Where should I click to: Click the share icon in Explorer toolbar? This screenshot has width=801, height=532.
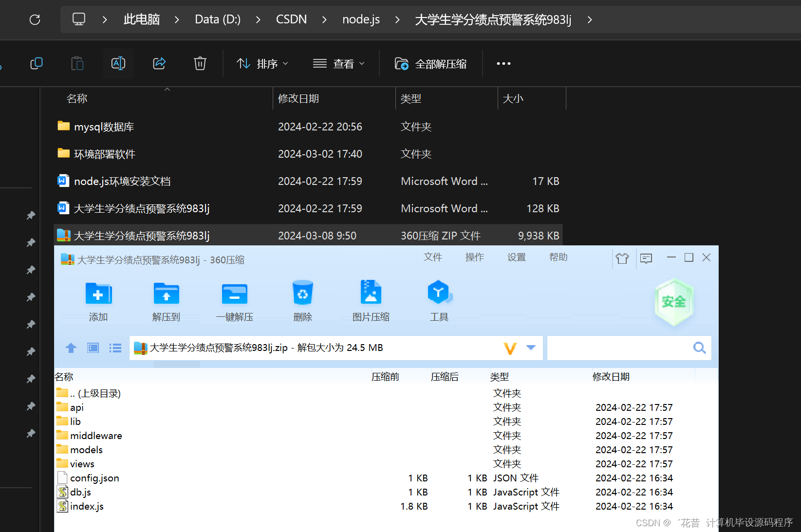pyautogui.click(x=159, y=63)
